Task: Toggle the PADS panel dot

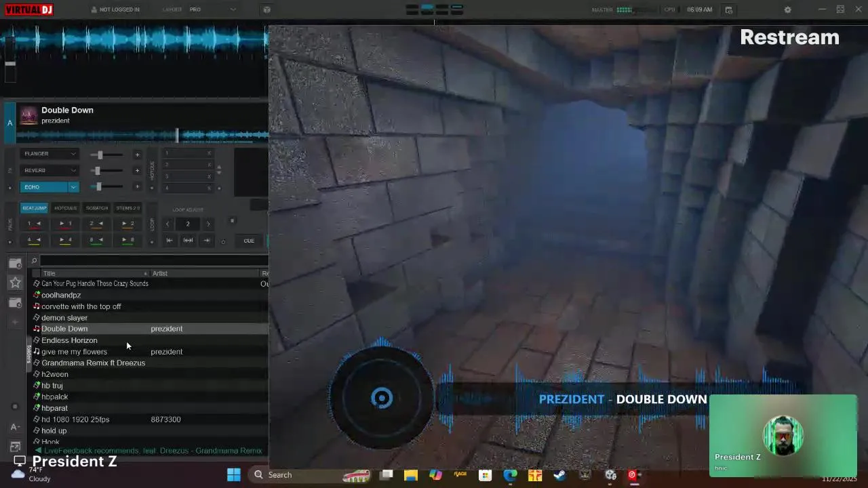Action: pyautogui.click(x=9, y=241)
